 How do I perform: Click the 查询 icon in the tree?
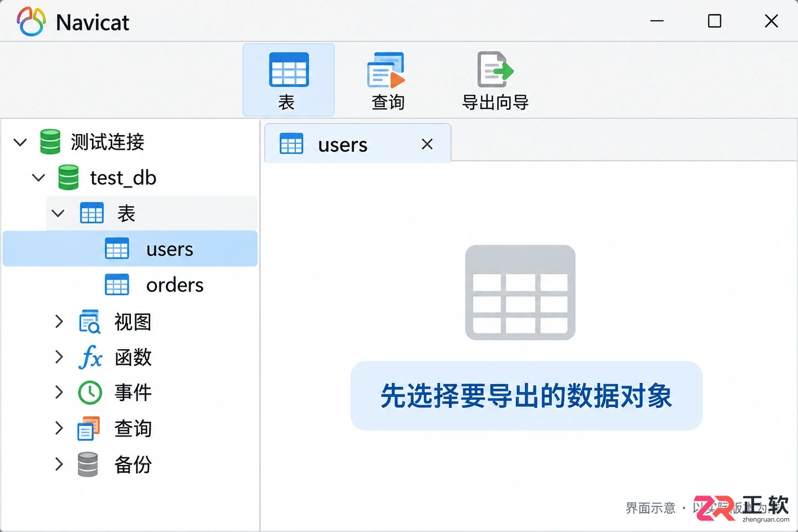89,428
